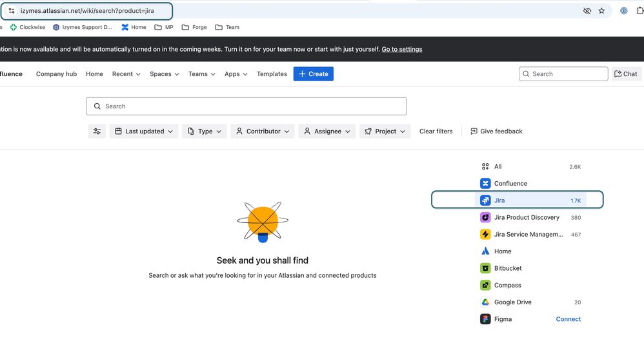Expand the Last updated filter
Viewport: 644px width, 361px height.
(x=144, y=132)
